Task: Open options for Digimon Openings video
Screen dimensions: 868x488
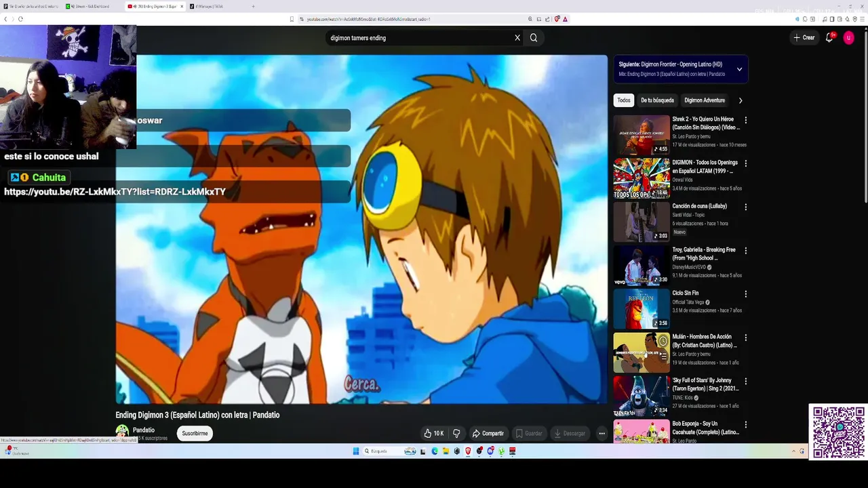Action: tap(746, 163)
